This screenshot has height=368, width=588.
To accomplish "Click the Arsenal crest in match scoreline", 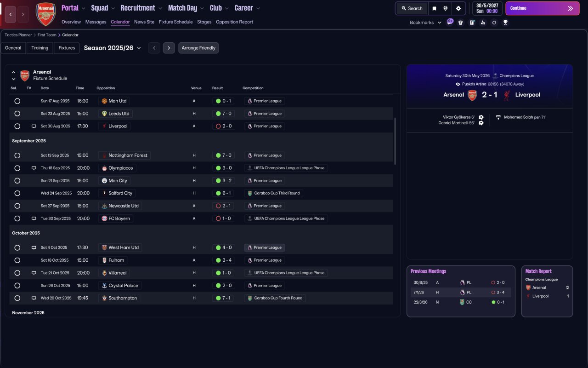I will (472, 95).
